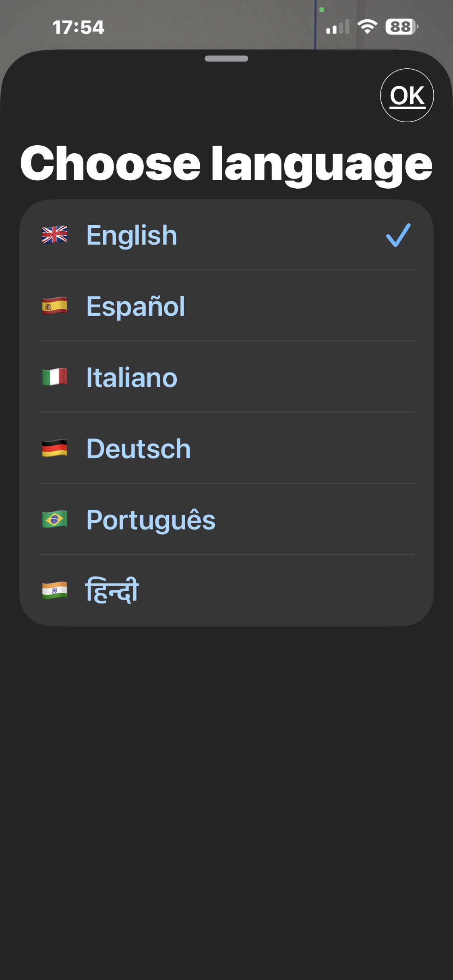Screen dimensions: 453x980
Task: Tap the Brazil flag icon
Action: (x=54, y=520)
